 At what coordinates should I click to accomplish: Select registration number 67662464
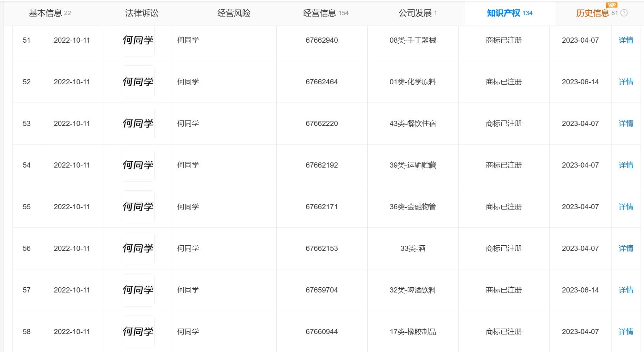322,82
